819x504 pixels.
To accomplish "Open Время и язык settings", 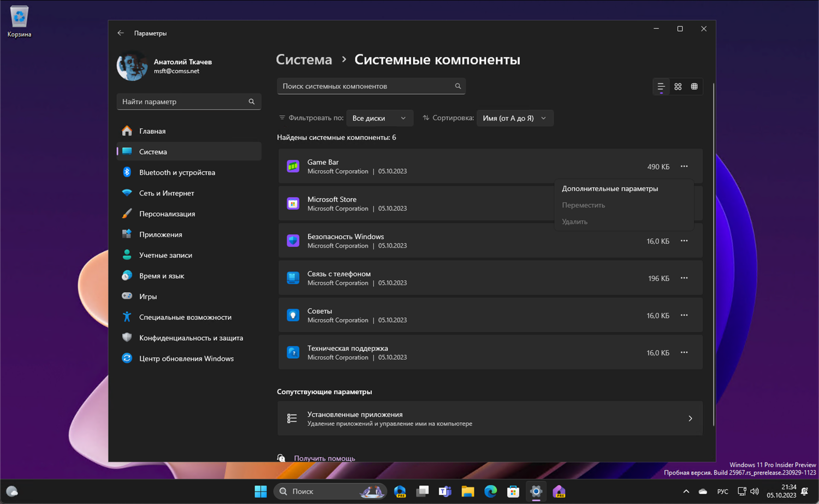I will pyautogui.click(x=189, y=276).
